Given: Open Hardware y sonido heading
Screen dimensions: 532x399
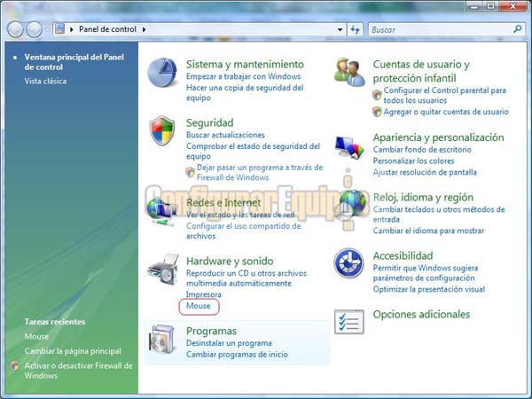Looking at the screenshot, I should click(230, 262).
